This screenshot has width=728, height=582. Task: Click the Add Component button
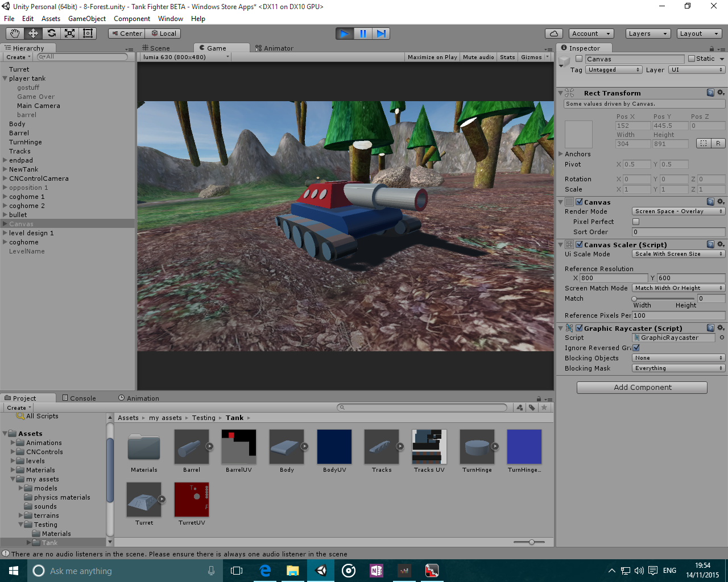pyautogui.click(x=642, y=388)
